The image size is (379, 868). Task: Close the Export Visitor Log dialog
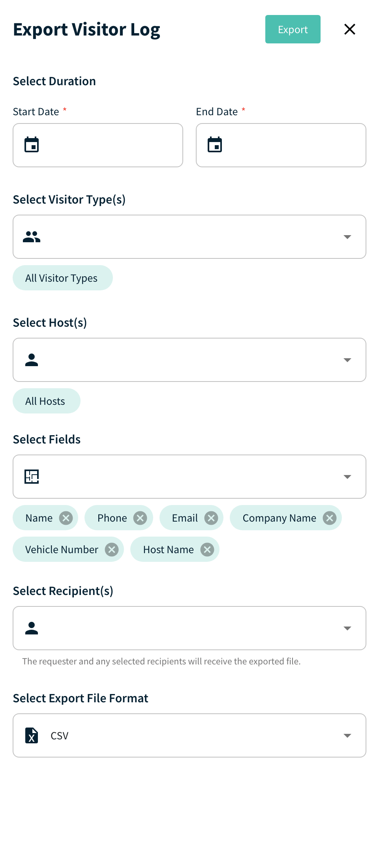coord(350,29)
